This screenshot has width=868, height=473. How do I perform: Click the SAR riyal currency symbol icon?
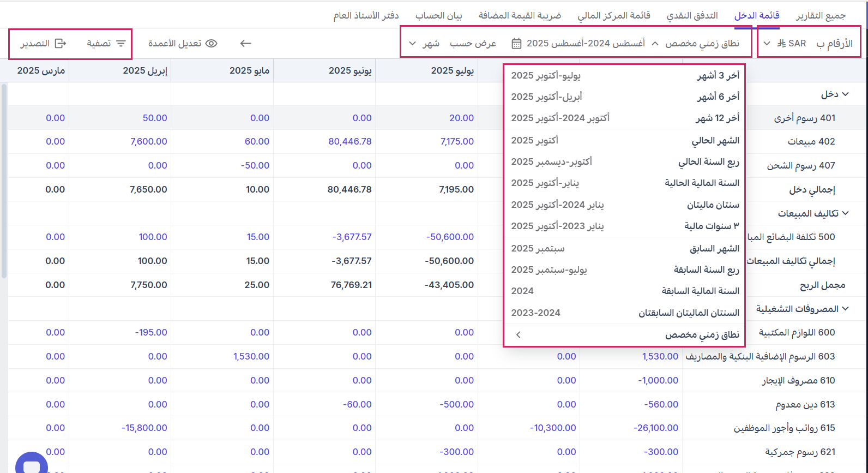click(781, 44)
